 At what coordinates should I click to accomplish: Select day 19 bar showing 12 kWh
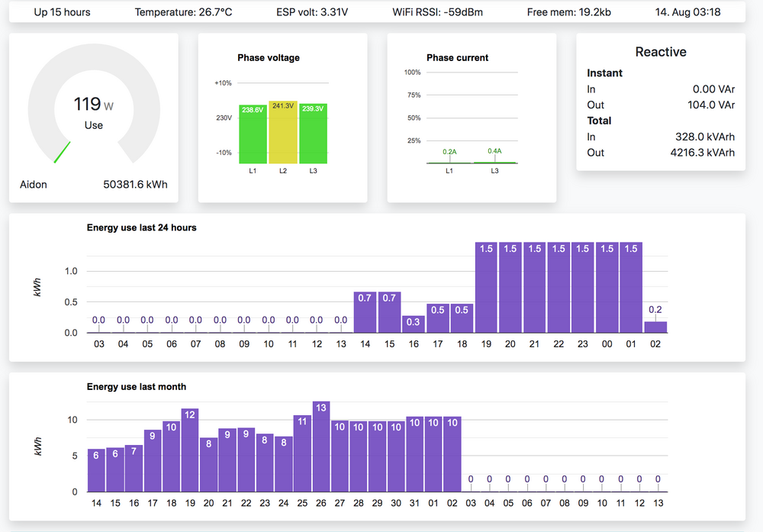(190, 450)
